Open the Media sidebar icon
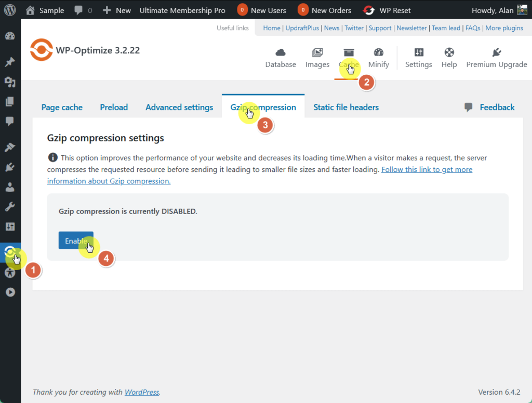The image size is (532, 403). click(10, 82)
